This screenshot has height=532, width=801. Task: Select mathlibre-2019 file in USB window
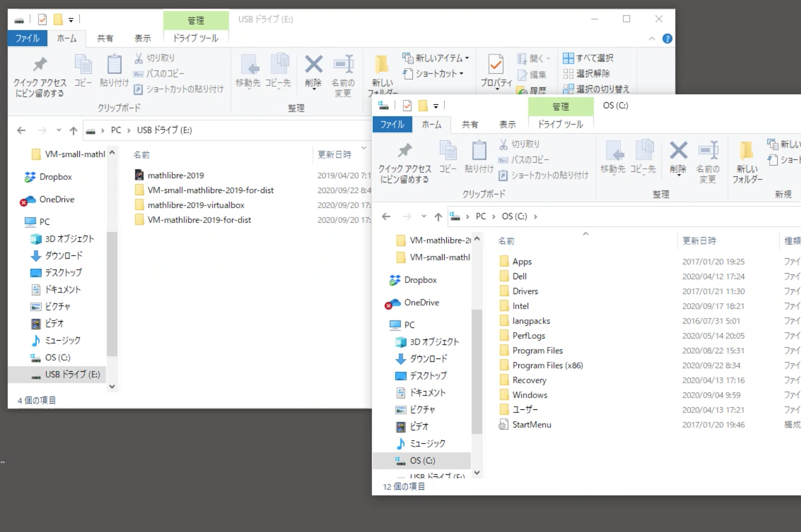click(x=176, y=175)
